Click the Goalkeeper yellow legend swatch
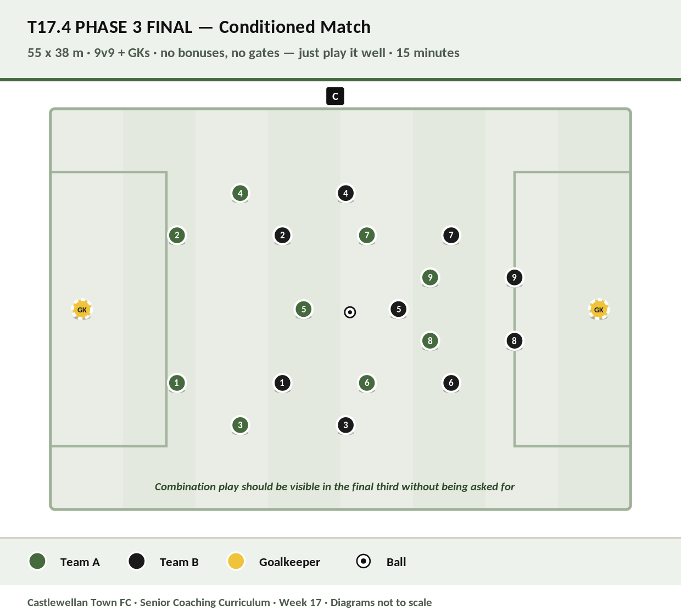681x616 pixels. pyautogui.click(x=236, y=561)
